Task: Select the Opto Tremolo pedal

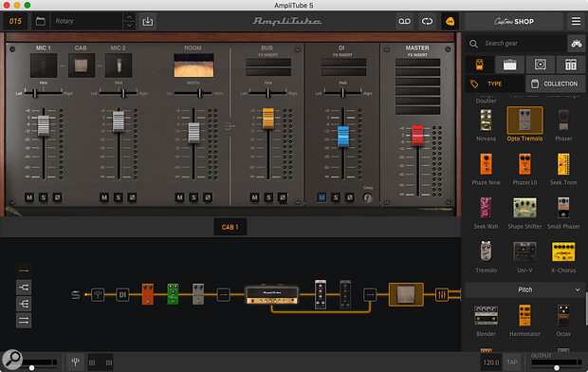Action: click(x=524, y=124)
